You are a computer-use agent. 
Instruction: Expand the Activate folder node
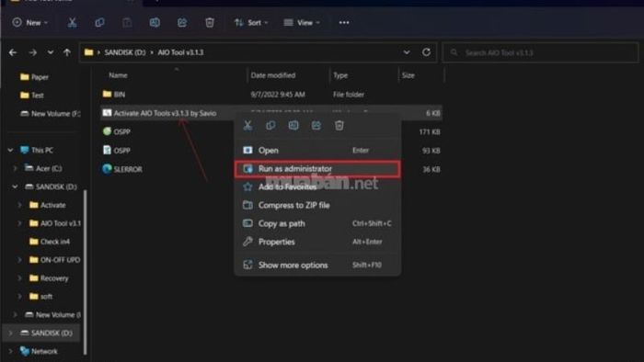click(x=19, y=205)
